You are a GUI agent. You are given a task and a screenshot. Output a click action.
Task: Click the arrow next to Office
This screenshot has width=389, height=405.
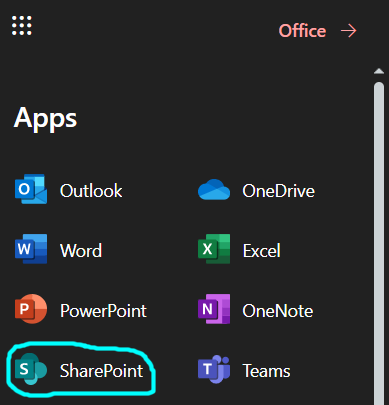pos(349,31)
